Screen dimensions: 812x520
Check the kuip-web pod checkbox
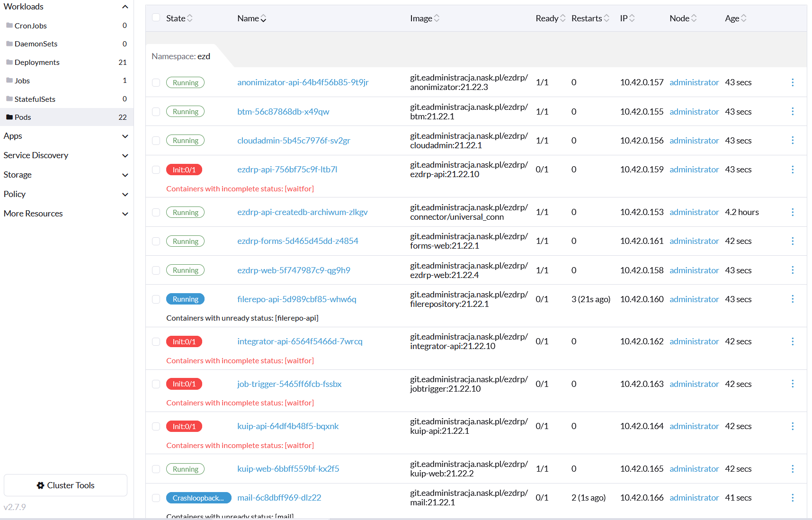[156, 469]
